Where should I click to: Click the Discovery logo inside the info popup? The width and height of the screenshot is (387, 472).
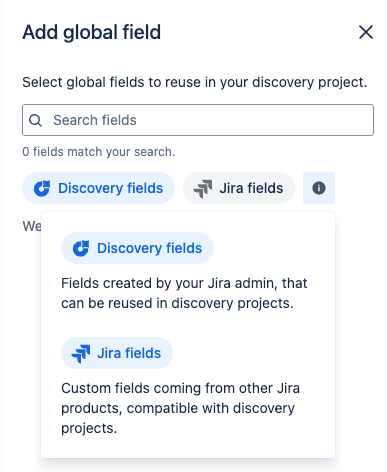pyautogui.click(x=81, y=248)
